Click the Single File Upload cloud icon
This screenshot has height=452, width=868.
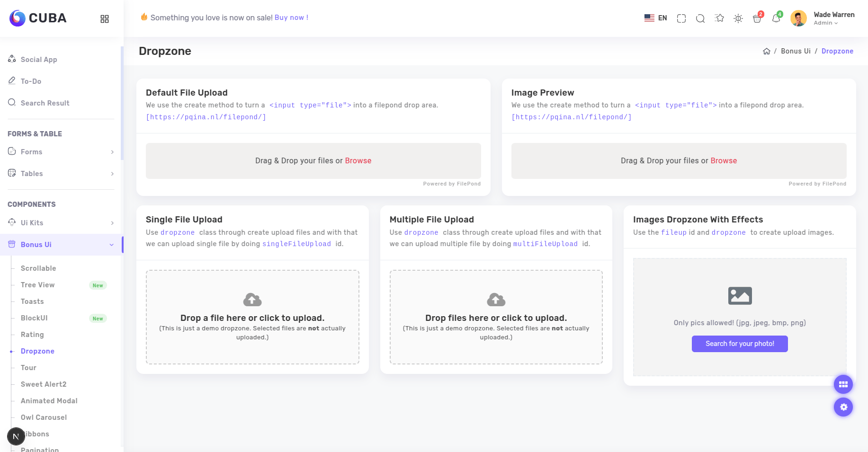[252, 299]
